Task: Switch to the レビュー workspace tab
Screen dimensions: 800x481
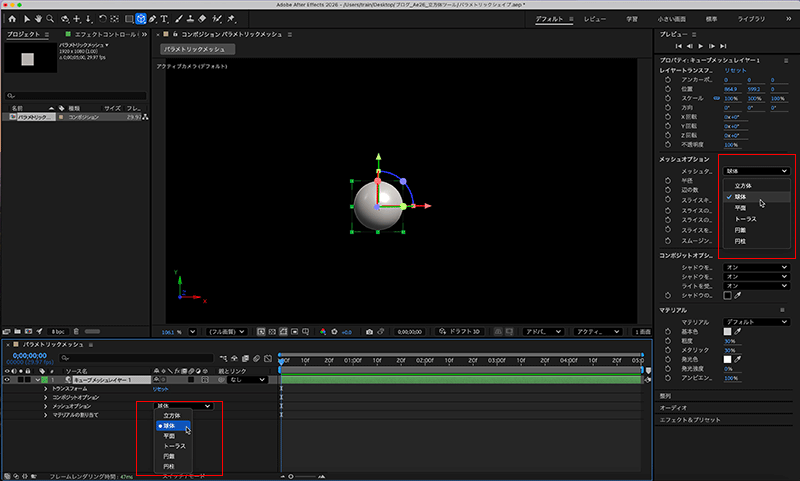Action: coord(594,19)
